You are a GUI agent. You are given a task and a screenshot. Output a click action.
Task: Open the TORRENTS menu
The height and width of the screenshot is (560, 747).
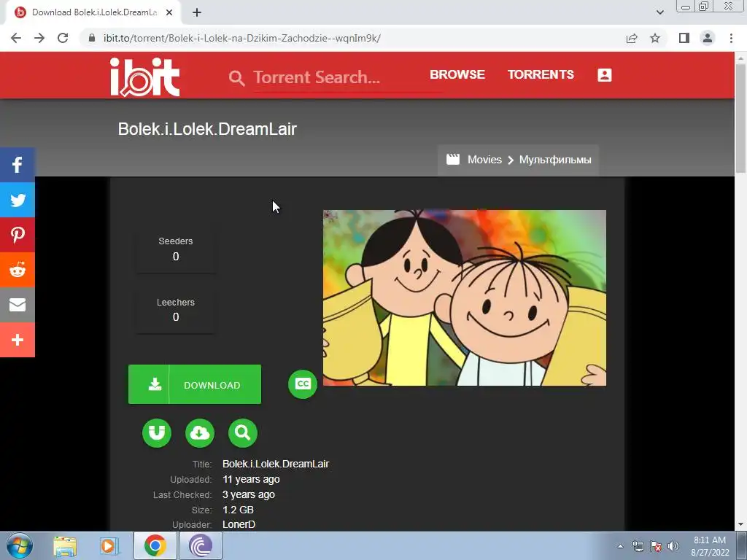[541, 75]
